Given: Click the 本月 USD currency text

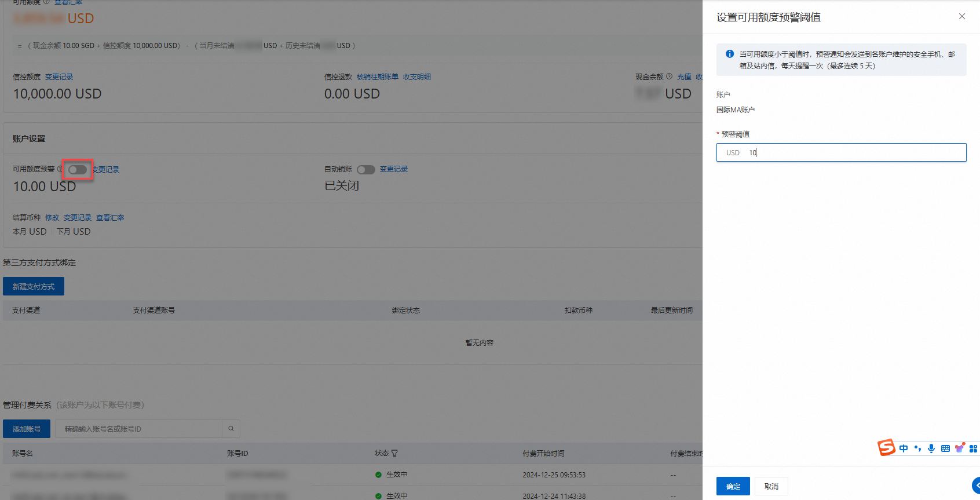Looking at the screenshot, I should [x=30, y=232].
